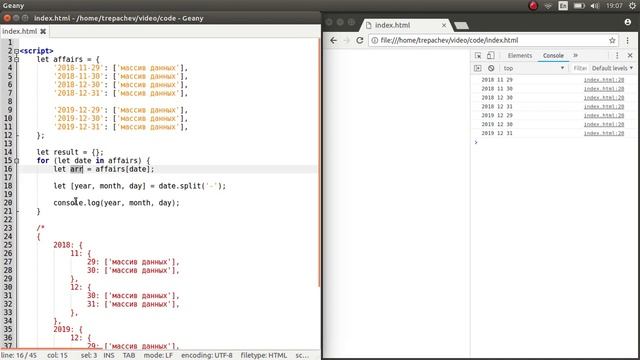This screenshot has height=360, width=640.
Task: Click console output '2018 11 29'
Action: coord(497,80)
